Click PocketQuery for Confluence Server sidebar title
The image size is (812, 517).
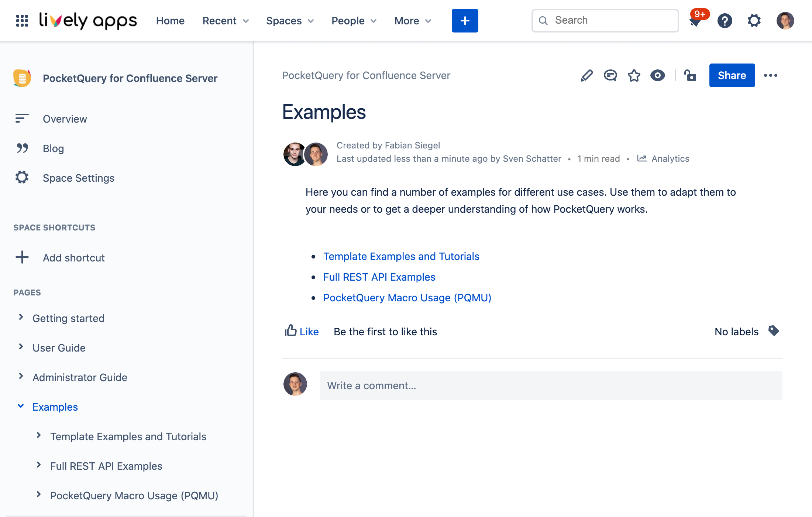pos(130,78)
